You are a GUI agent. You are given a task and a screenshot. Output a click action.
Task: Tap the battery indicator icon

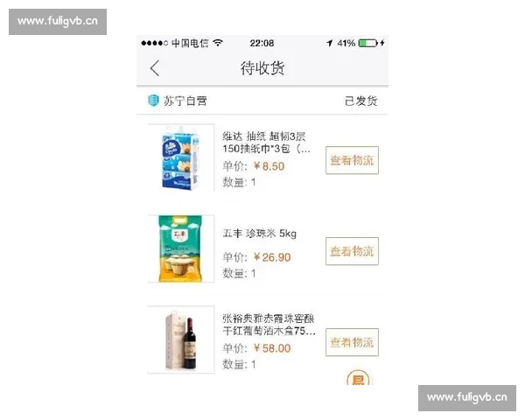coord(367,43)
